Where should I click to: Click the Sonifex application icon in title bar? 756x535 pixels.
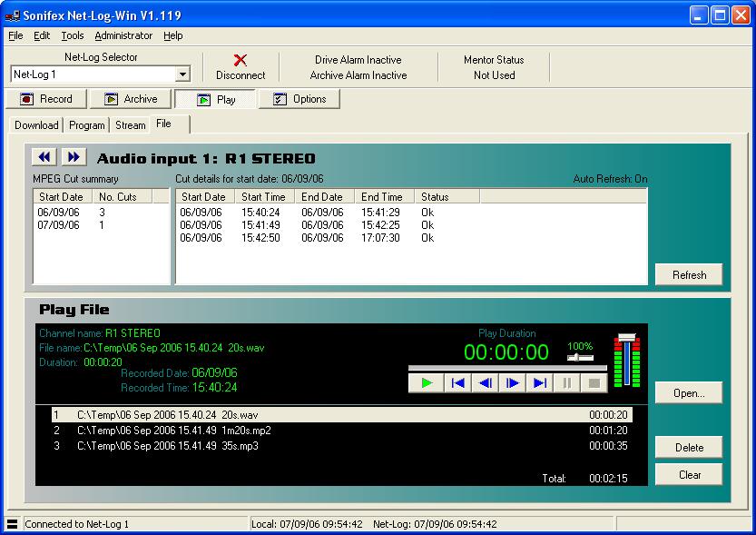13,15
